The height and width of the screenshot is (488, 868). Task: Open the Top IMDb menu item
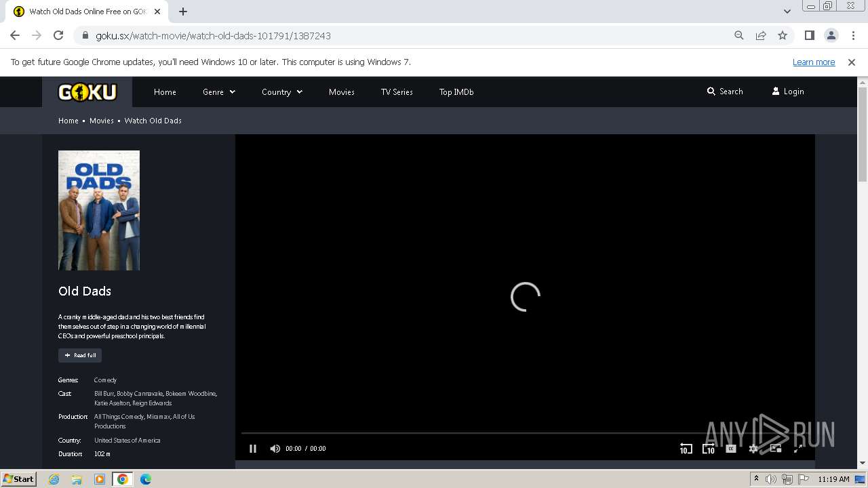456,92
